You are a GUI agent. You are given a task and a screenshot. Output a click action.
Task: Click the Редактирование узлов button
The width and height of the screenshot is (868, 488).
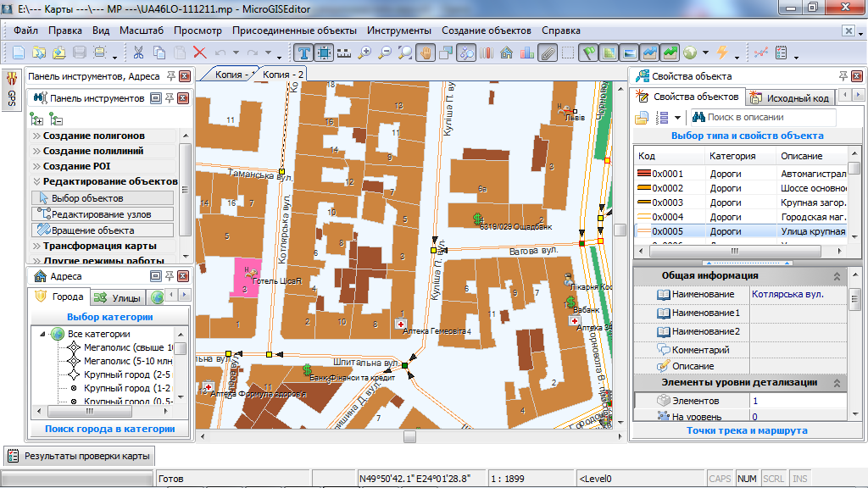tap(102, 214)
